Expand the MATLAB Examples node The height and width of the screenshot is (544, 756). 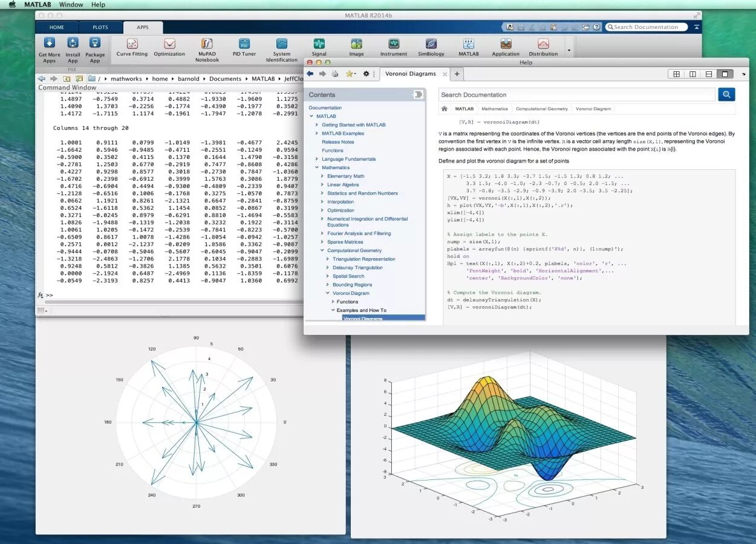pyautogui.click(x=316, y=133)
